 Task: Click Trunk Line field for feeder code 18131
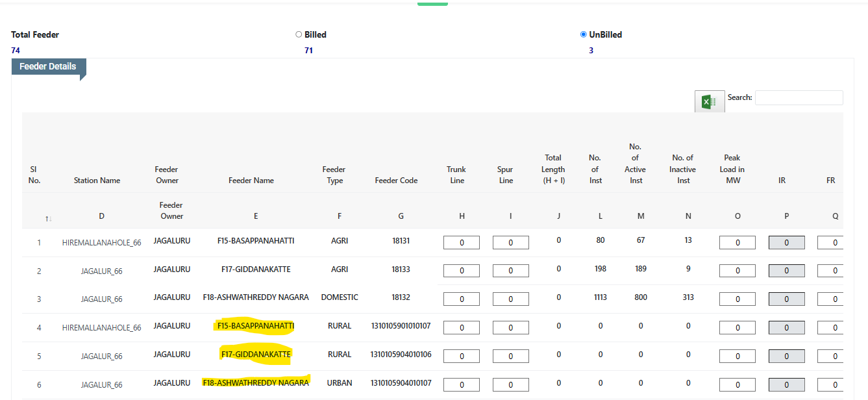(462, 243)
